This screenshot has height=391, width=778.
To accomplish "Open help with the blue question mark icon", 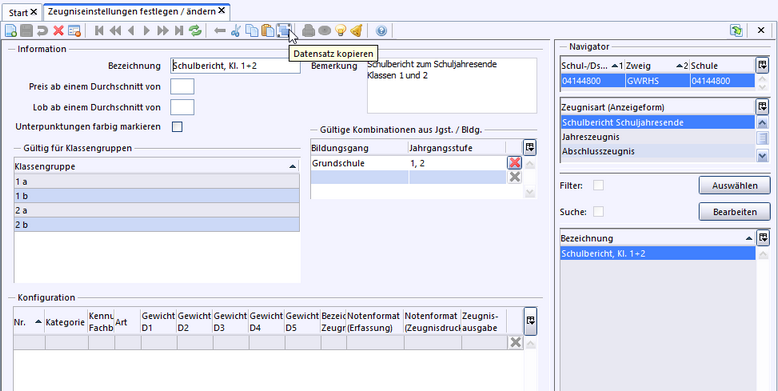I will coord(381,31).
